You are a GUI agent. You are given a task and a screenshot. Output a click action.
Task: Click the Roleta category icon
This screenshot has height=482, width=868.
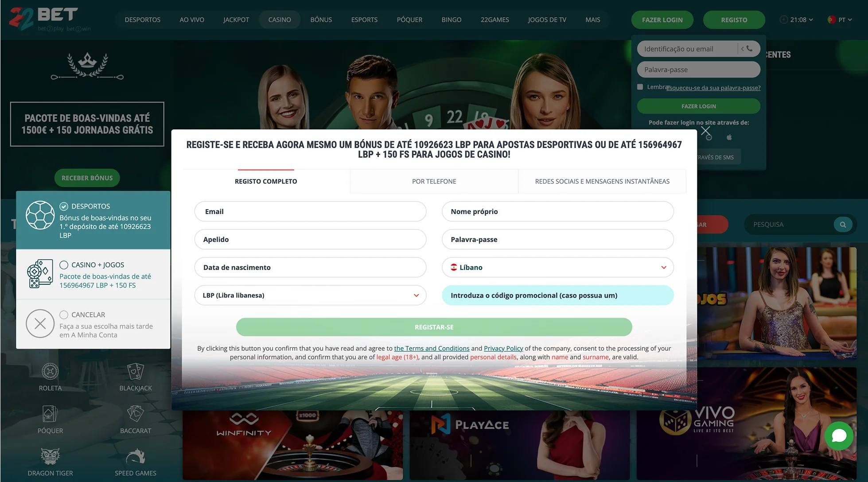[x=50, y=371]
